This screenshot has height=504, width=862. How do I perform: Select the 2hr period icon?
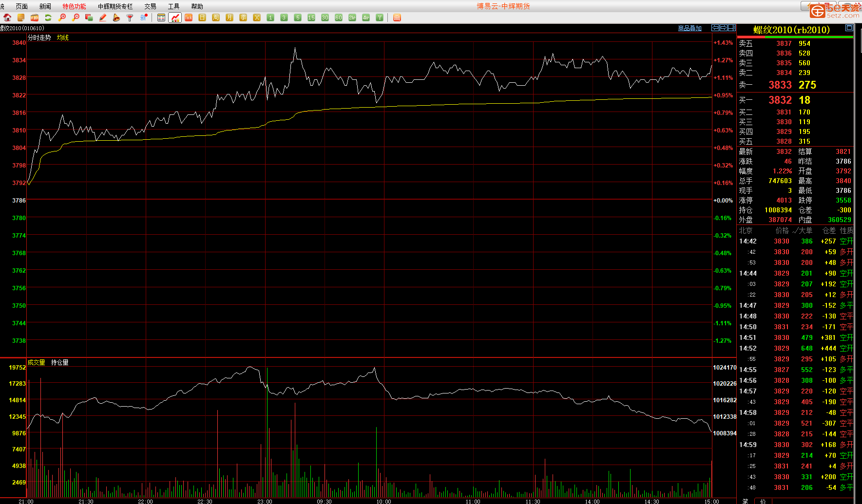[352, 18]
